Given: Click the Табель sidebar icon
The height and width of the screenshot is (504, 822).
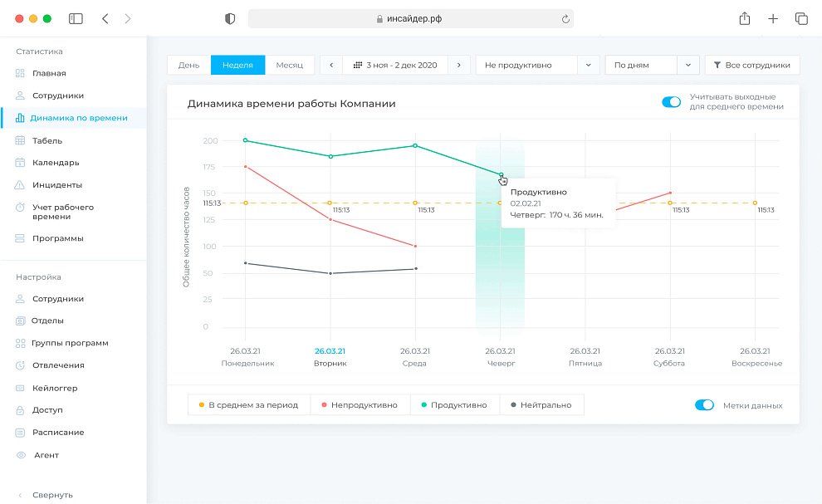Looking at the screenshot, I should [20, 140].
